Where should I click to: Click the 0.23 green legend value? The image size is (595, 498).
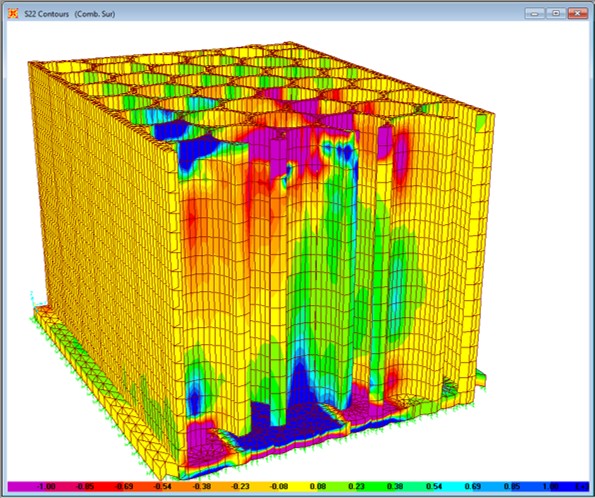[x=356, y=486]
